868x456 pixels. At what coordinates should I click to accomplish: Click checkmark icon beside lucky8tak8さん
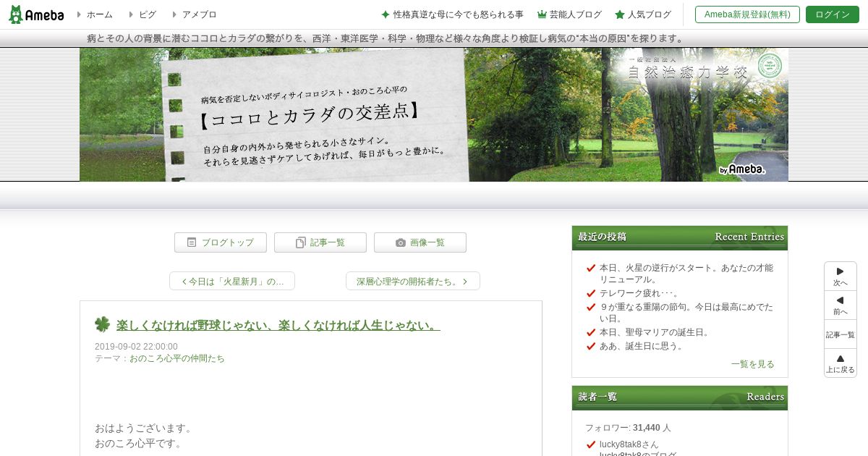pos(591,444)
